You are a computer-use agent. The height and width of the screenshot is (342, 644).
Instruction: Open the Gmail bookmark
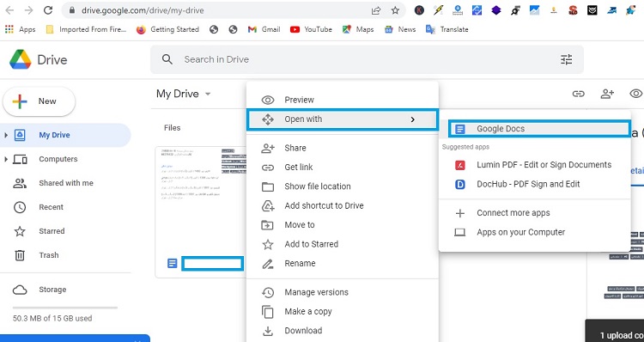(264, 29)
